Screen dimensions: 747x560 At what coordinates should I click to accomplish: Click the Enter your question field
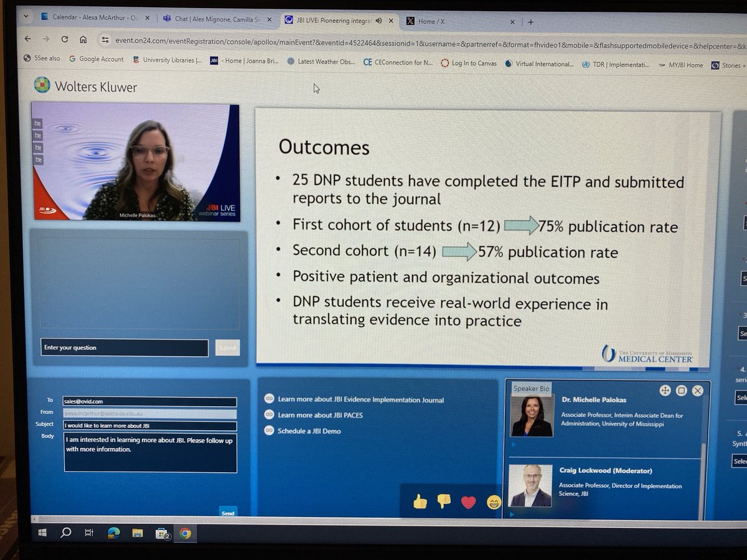click(x=125, y=348)
